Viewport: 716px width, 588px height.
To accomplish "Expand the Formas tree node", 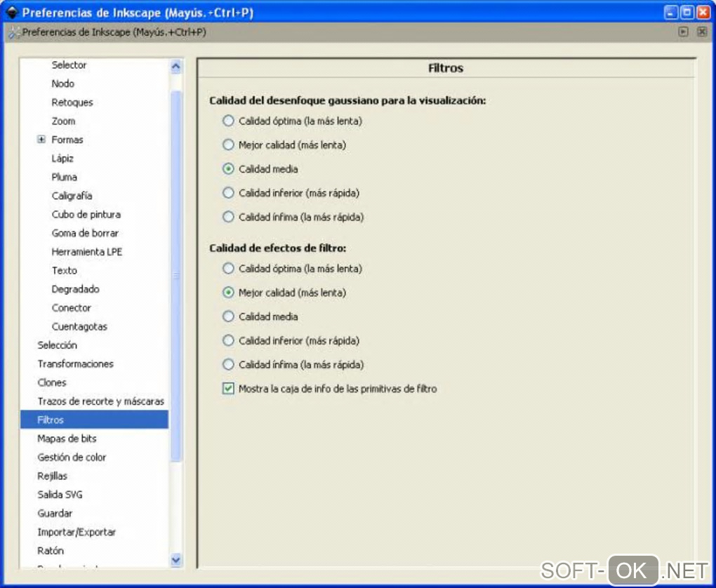I will click(x=41, y=139).
